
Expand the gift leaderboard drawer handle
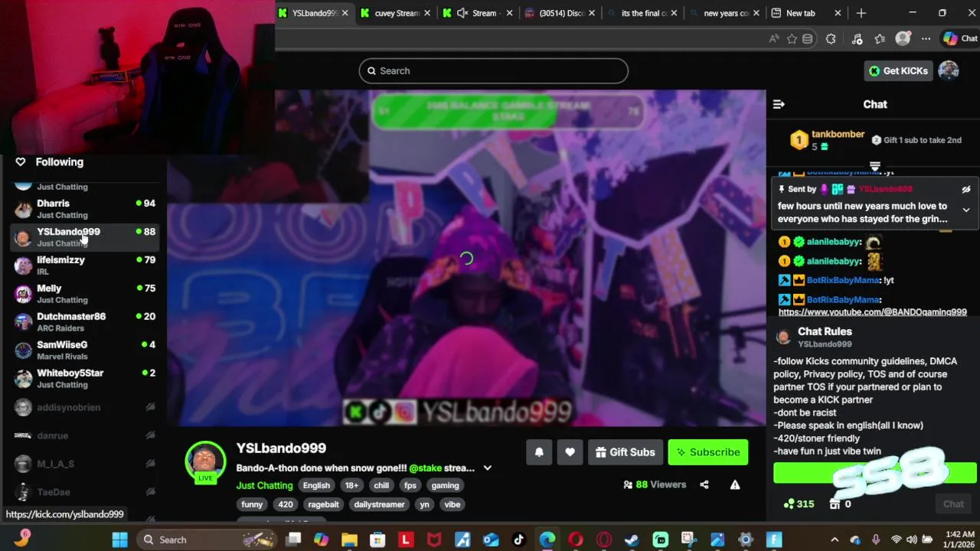(875, 166)
